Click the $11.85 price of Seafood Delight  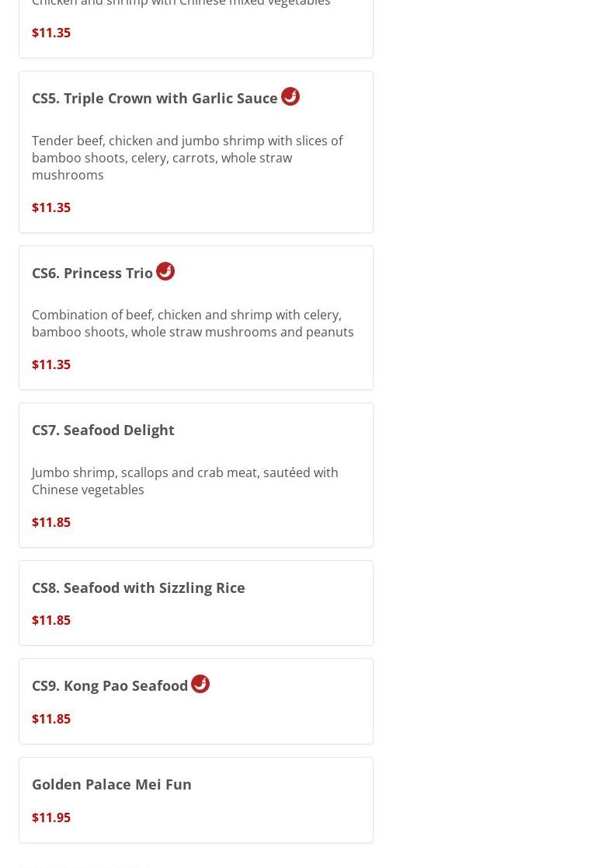(x=51, y=522)
